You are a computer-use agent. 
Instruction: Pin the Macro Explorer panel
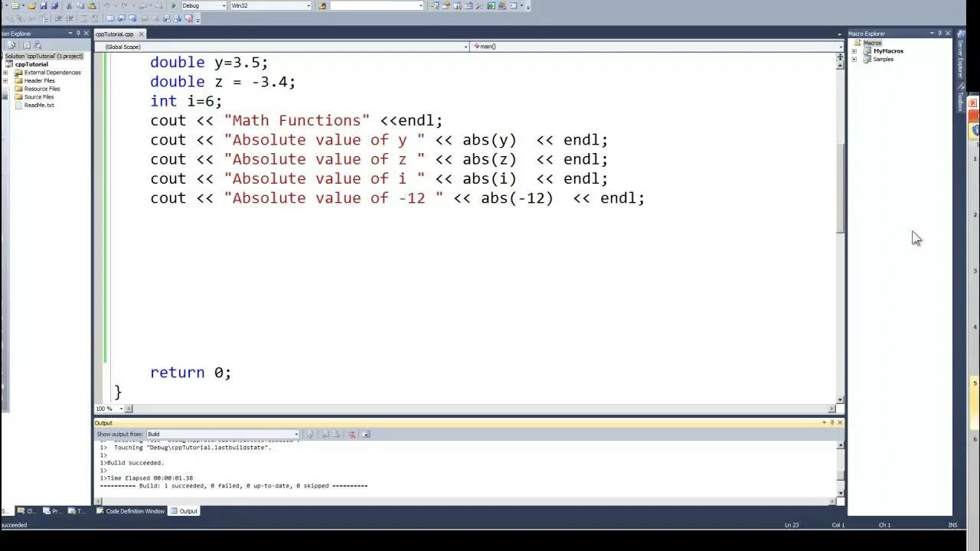(x=939, y=33)
